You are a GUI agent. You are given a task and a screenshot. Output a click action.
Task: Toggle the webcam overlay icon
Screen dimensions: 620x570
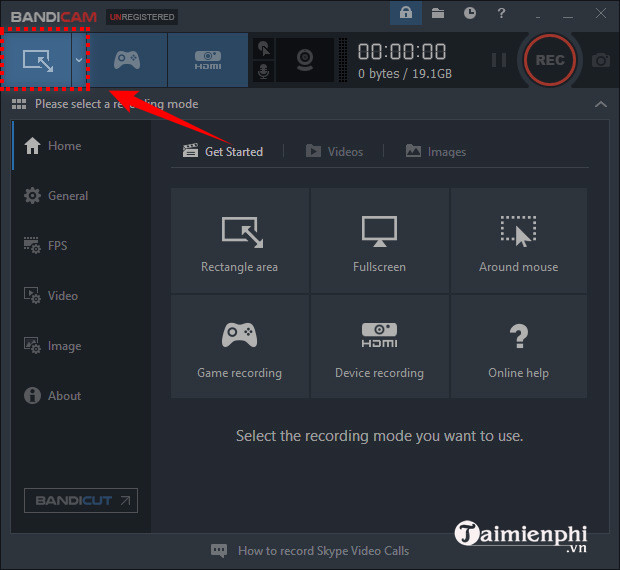305,60
